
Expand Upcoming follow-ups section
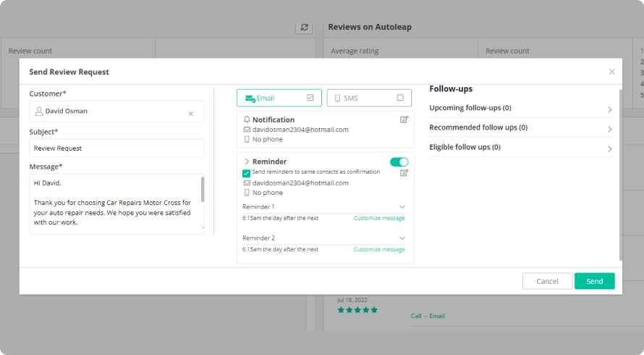point(609,109)
